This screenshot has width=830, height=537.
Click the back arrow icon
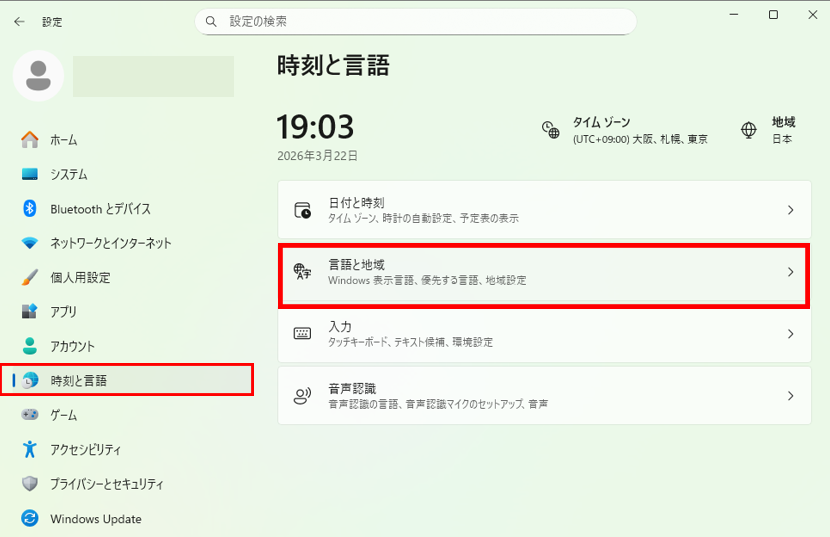[19, 21]
